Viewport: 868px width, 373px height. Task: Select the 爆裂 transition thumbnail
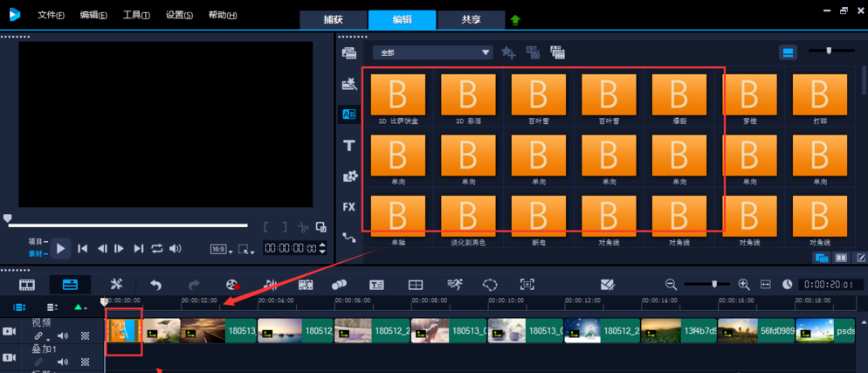point(679,95)
